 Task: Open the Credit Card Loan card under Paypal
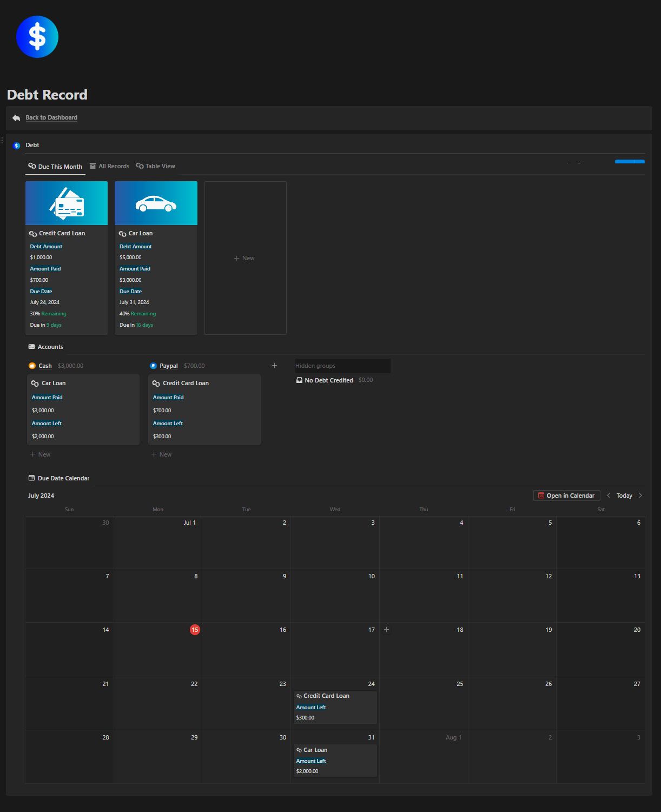(x=204, y=410)
